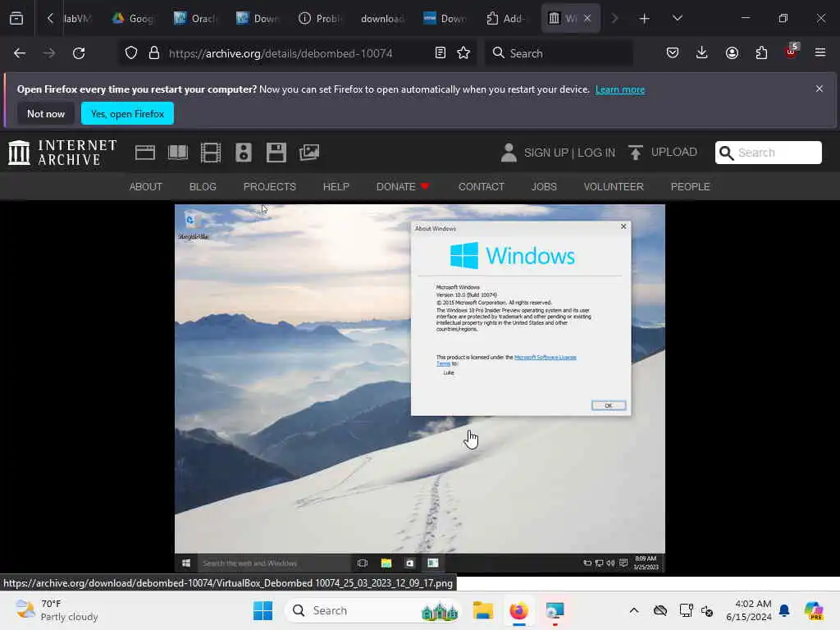Image resolution: width=840 pixels, height=630 pixels.
Task: Open clock showing 4:02 AM
Action: tap(748, 610)
